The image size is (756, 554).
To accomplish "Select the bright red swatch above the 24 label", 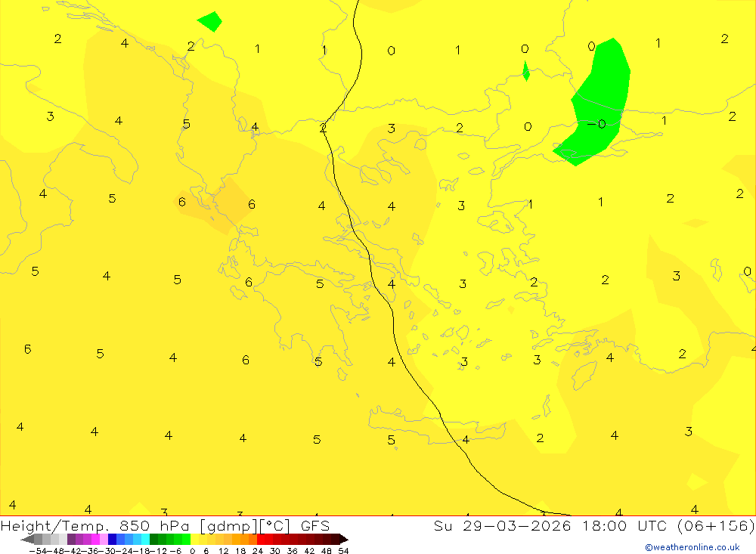I will (261, 540).
